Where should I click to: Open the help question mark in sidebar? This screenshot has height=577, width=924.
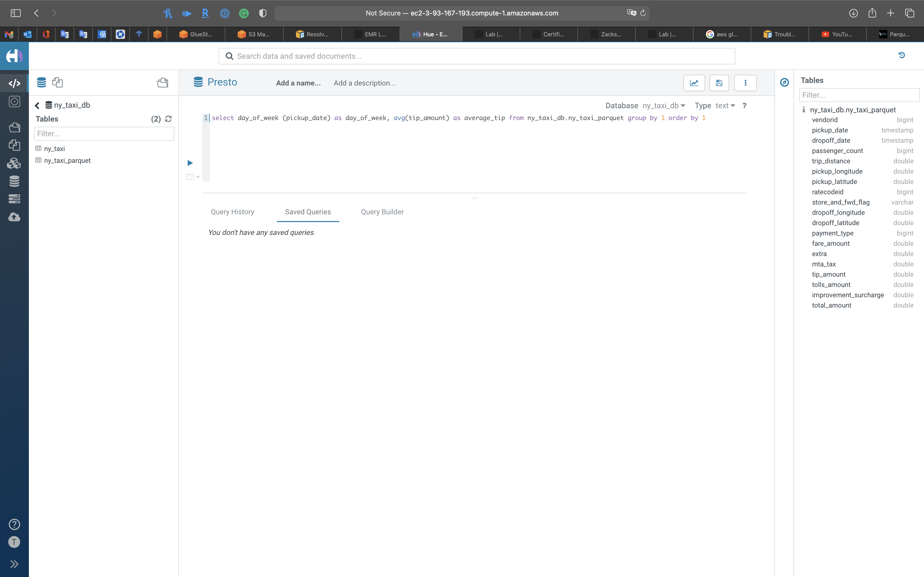[x=14, y=524]
